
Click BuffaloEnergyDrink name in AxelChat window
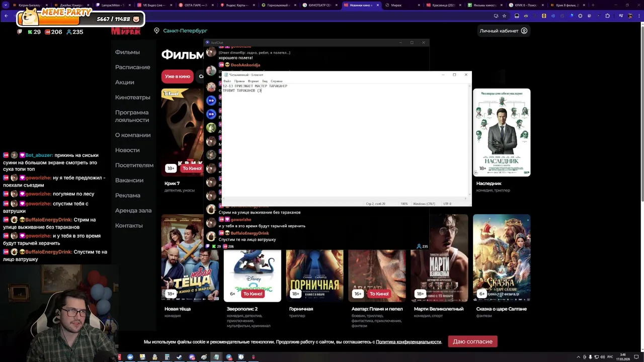tap(250, 233)
